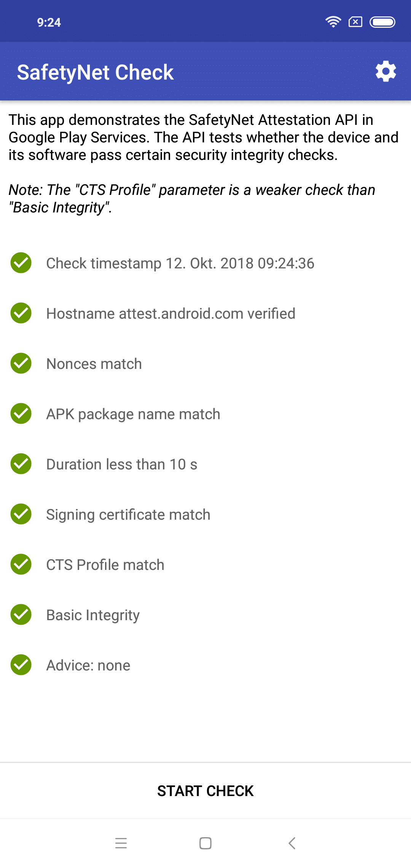
Task: Select the Hostname attest.android.com verified text
Action: [x=171, y=314]
